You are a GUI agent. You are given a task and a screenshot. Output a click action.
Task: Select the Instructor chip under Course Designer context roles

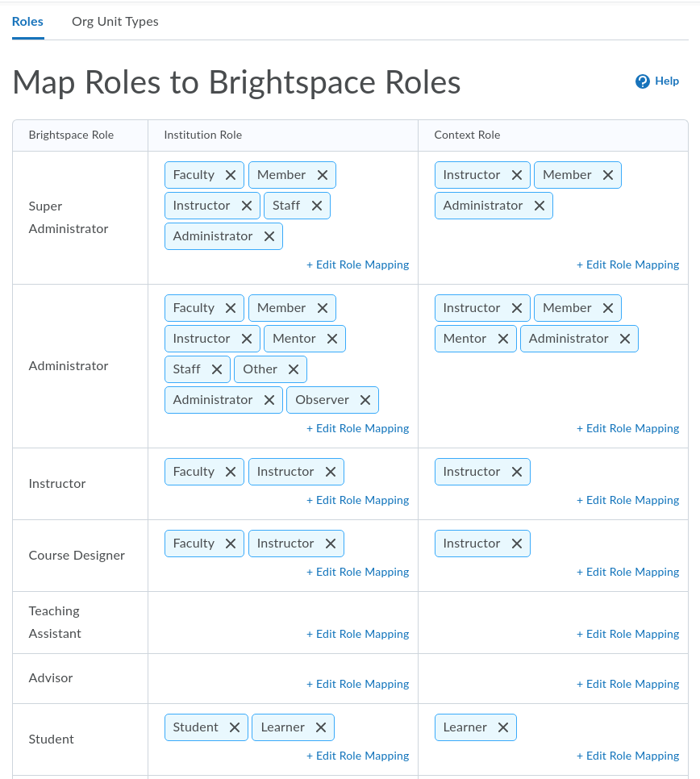472,543
